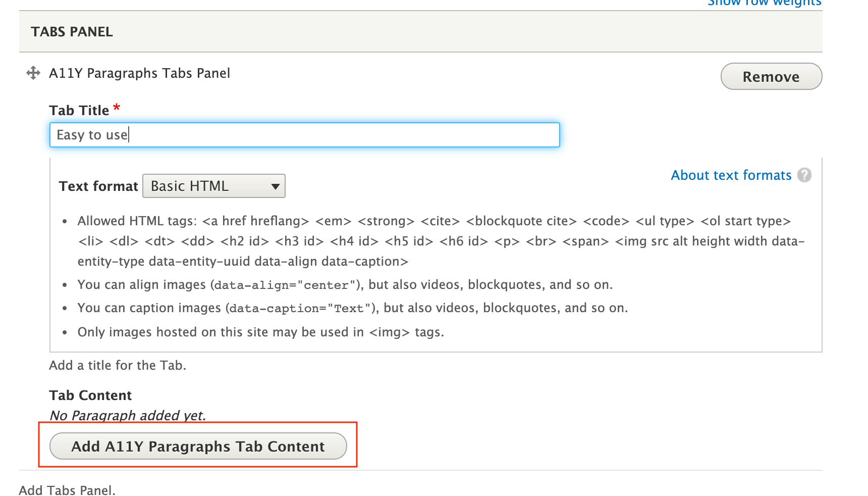Click the 'No Paragraph added yet' message
This screenshot has height=496, width=868.
128,416
